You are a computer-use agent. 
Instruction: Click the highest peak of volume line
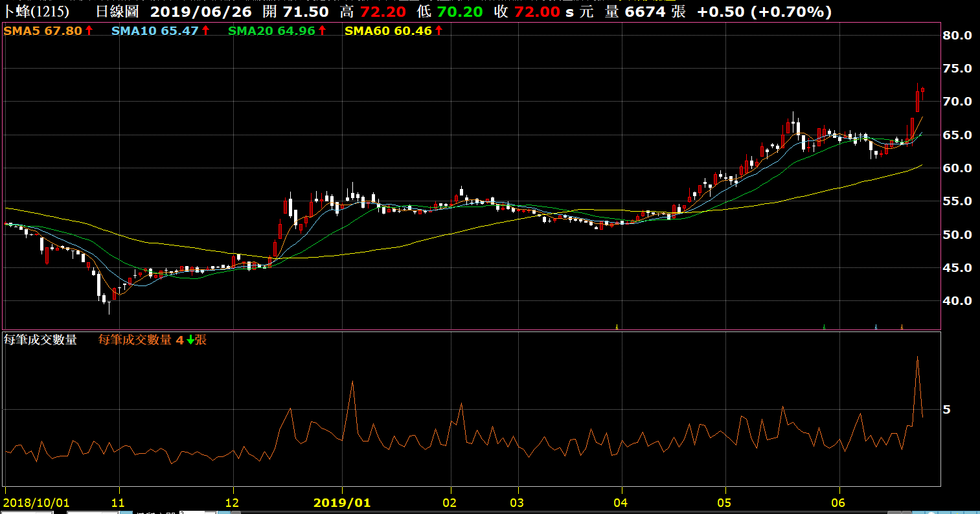click(x=917, y=357)
